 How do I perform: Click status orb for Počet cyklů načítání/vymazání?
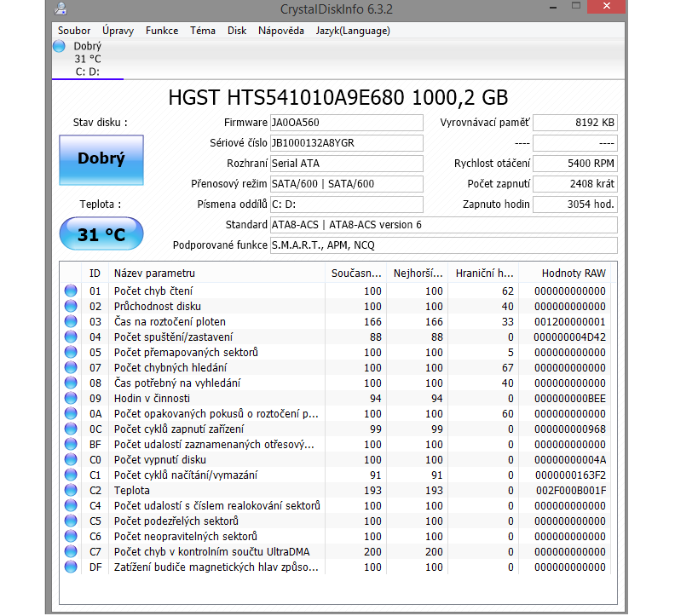pos(71,475)
